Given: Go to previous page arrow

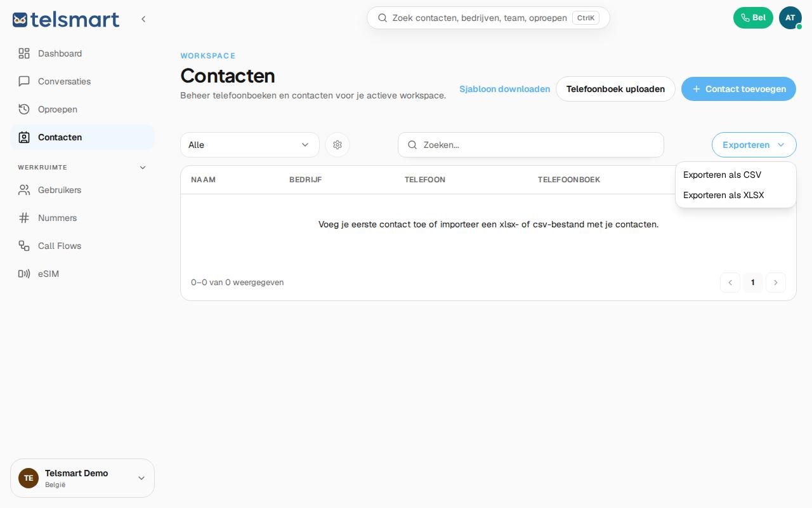Looking at the screenshot, I should (x=730, y=283).
